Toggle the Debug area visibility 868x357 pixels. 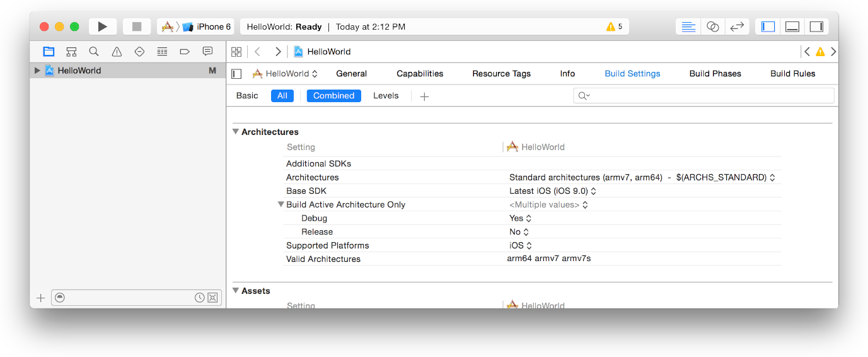pos(792,26)
